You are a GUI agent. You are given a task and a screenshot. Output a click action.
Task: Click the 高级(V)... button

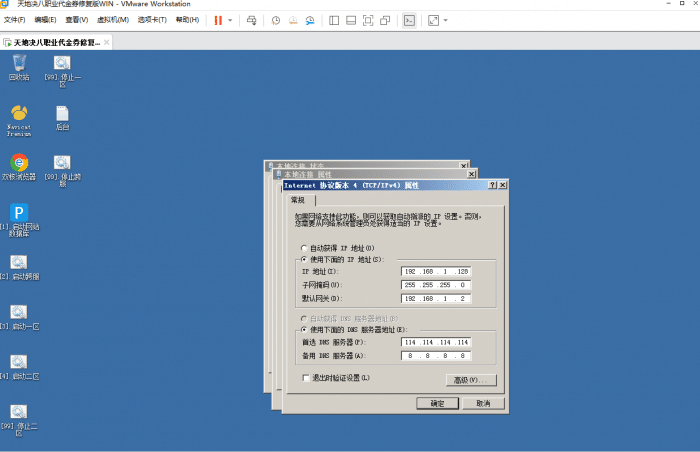(471, 380)
